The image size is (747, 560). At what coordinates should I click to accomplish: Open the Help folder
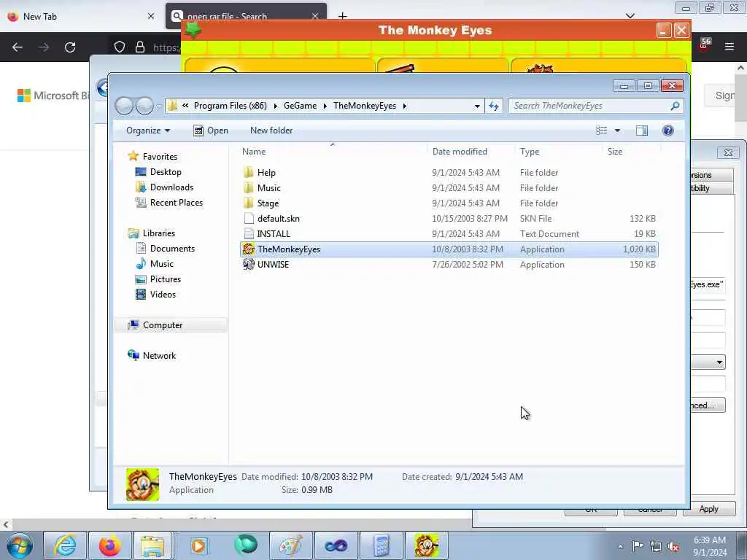266,172
